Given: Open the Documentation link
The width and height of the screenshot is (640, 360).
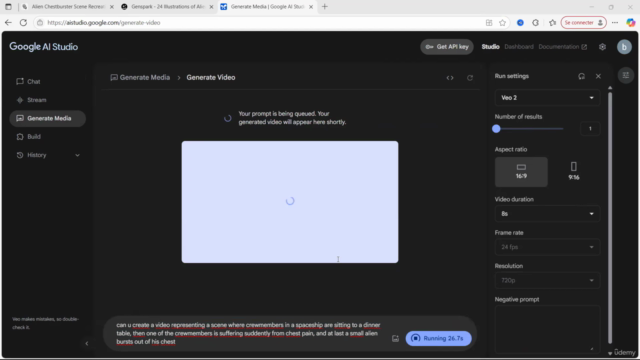Looking at the screenshot, I should point(562,47).
